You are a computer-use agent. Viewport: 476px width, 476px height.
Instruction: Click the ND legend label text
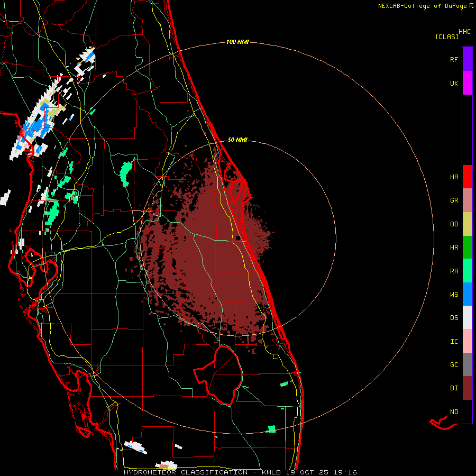coord(454,412)
